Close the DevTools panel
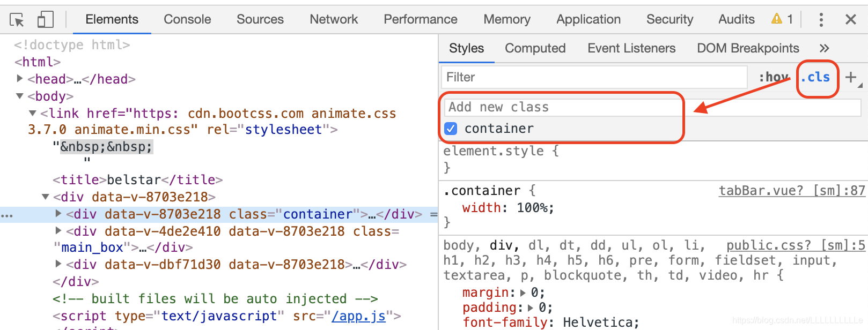 click(850, 20)
